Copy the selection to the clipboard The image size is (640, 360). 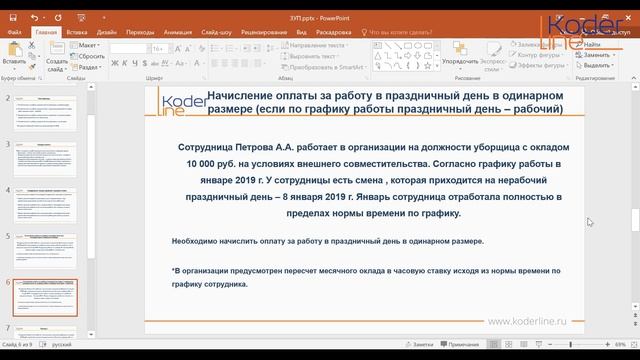coord(31,56)
